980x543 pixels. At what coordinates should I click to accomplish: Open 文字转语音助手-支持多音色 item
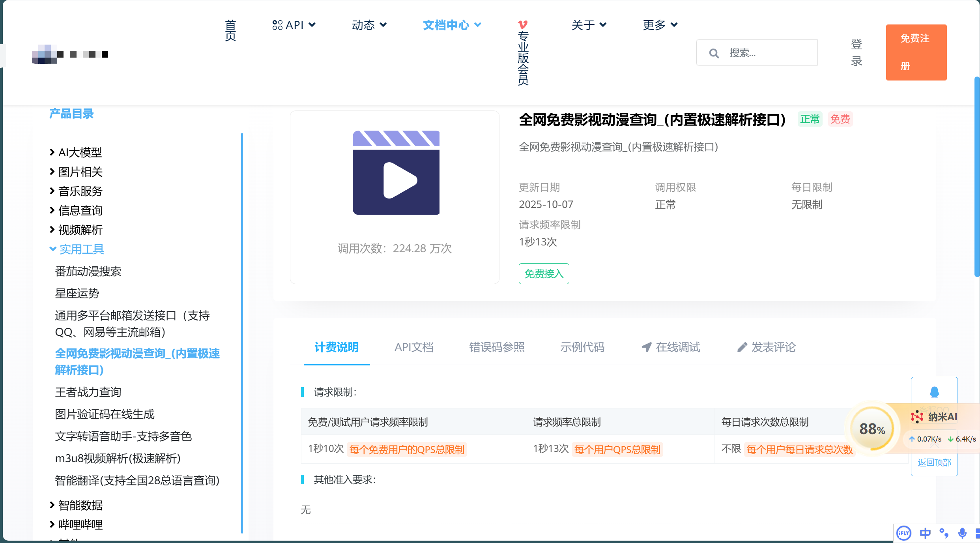[123, 436]
